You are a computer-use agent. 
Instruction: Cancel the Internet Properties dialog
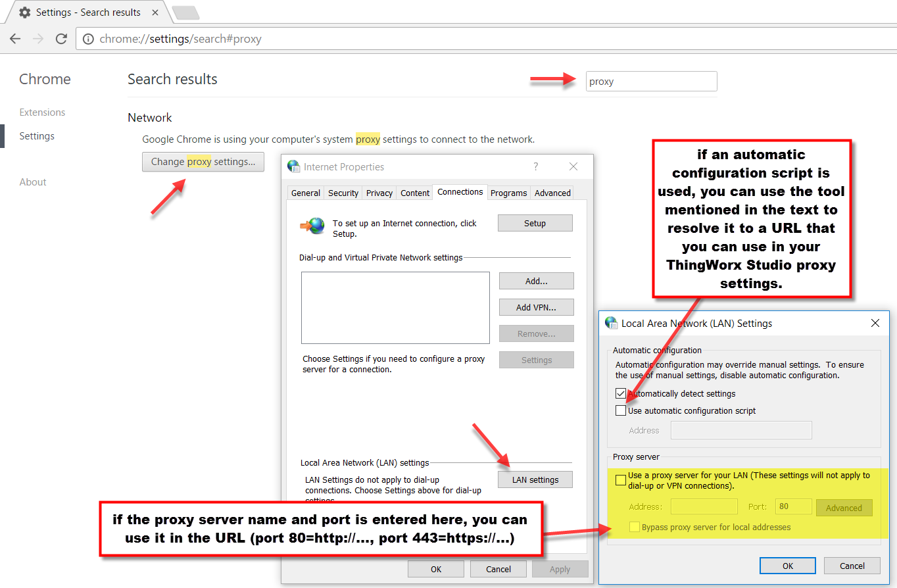click(498, 569)
